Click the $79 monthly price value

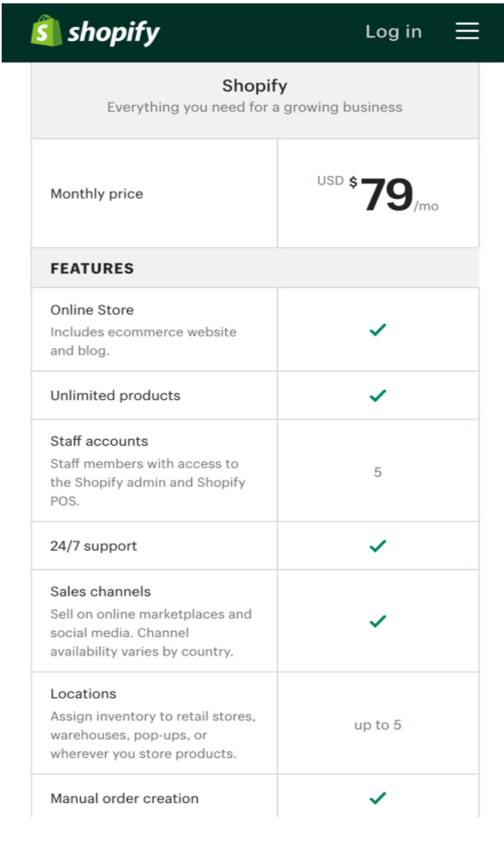[x=378, y=194]
